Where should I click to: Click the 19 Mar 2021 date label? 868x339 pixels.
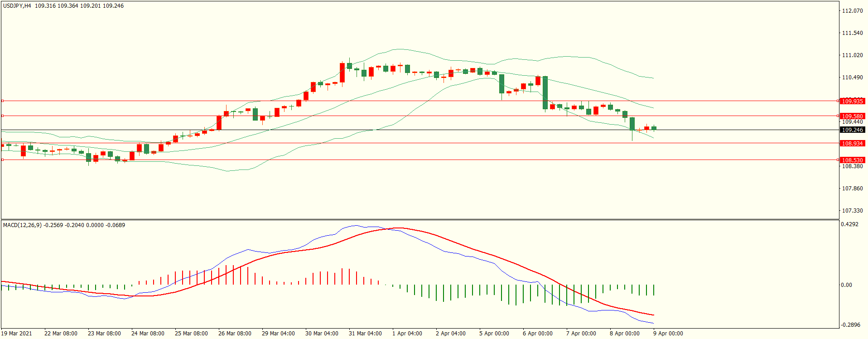point(17,334)
